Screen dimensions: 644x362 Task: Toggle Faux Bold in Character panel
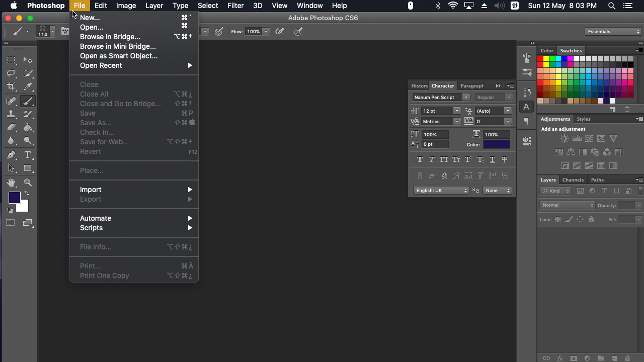click(420, 160)
